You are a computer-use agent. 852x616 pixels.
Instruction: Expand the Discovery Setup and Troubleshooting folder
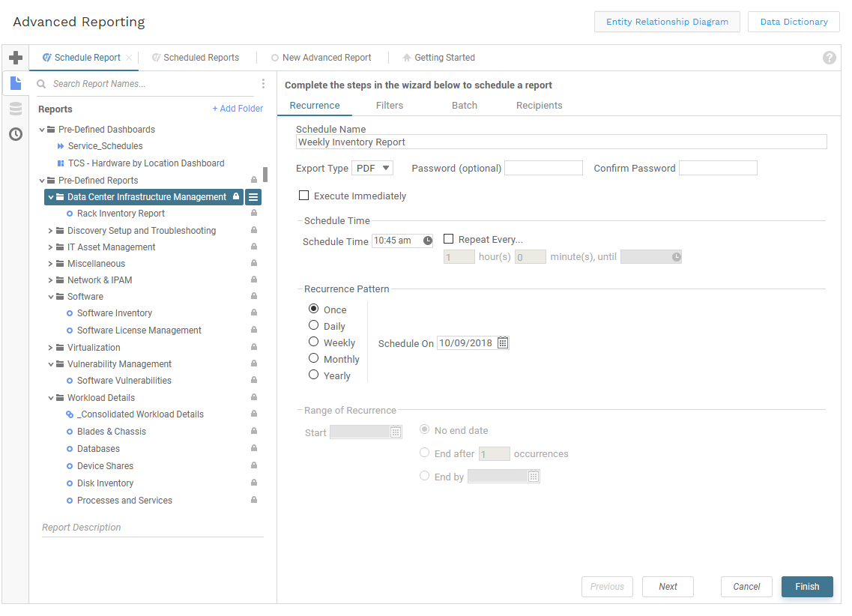[50, 231]
